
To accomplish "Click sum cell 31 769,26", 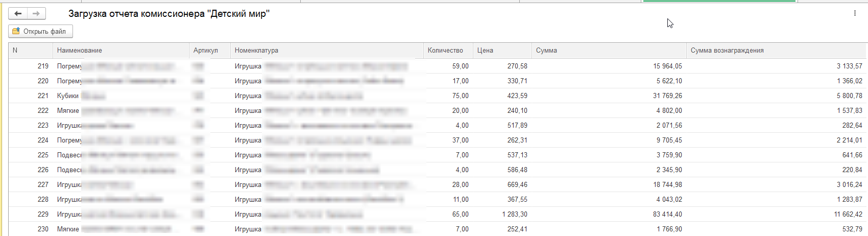I will [x=609, y=96].
